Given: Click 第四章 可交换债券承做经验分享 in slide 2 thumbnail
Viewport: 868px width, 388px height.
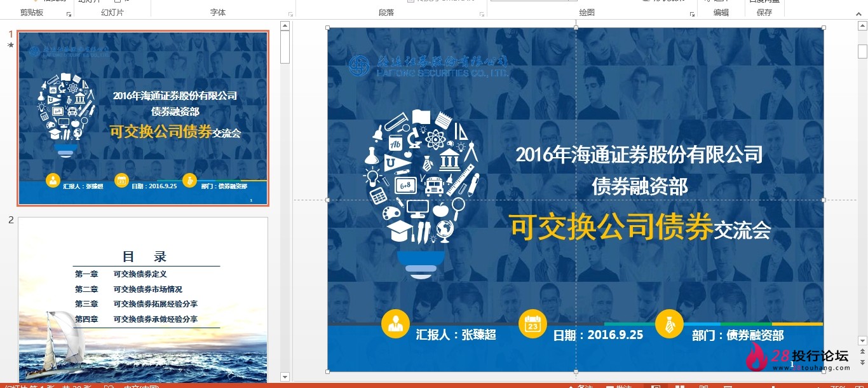Looking at the screenshot, I should (x=136, y=319).
